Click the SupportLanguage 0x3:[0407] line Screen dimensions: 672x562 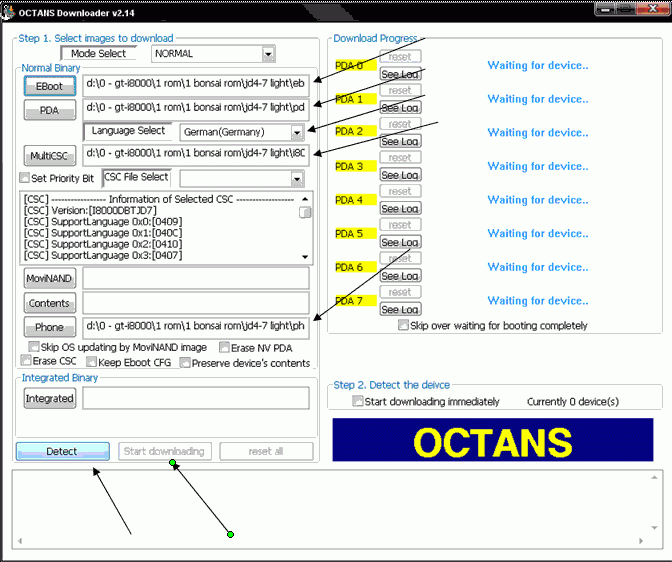tap(103, 255)
